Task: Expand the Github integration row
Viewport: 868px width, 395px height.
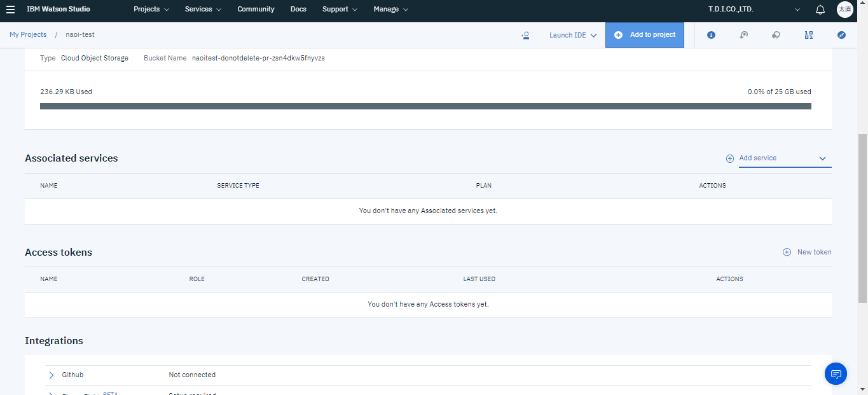Action: 52,375
